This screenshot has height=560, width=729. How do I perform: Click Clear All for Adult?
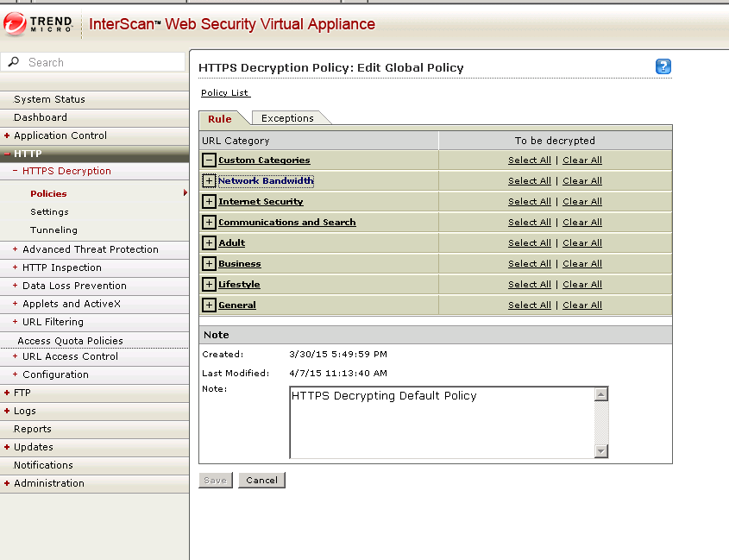click(x=582, y=242)
